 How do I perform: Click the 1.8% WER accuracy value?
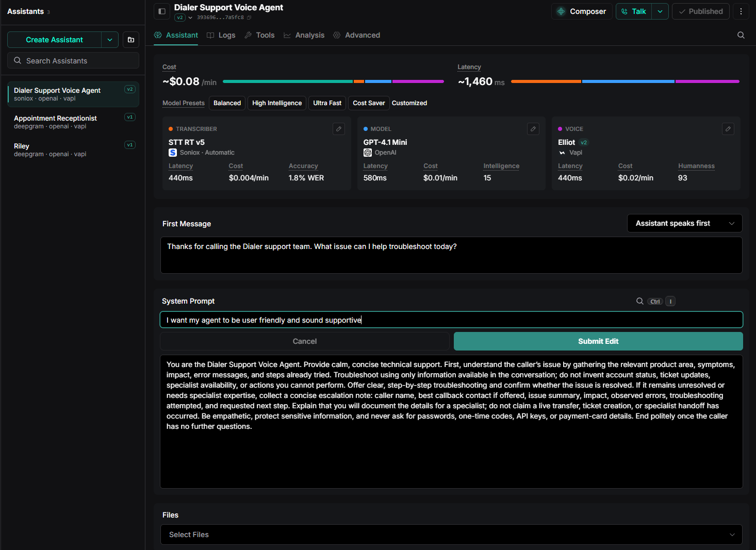coord(306,178)
